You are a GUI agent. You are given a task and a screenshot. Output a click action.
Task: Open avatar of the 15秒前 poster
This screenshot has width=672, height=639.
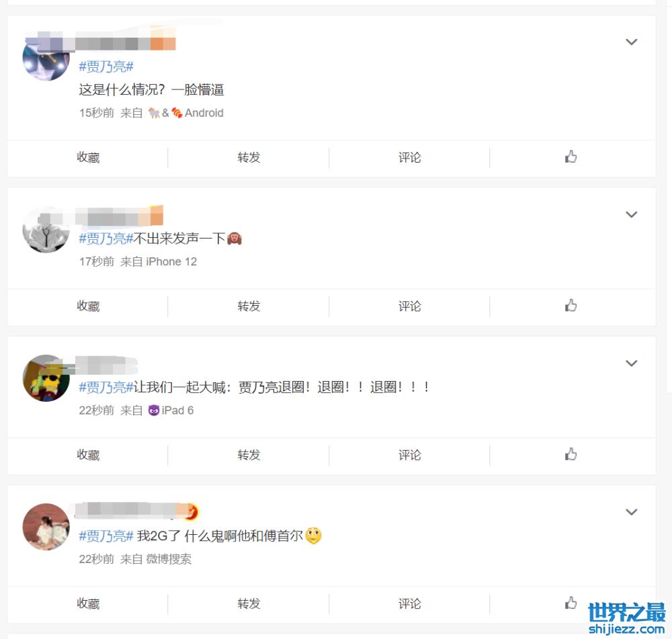pyautogui.click(x=46, y=58)
